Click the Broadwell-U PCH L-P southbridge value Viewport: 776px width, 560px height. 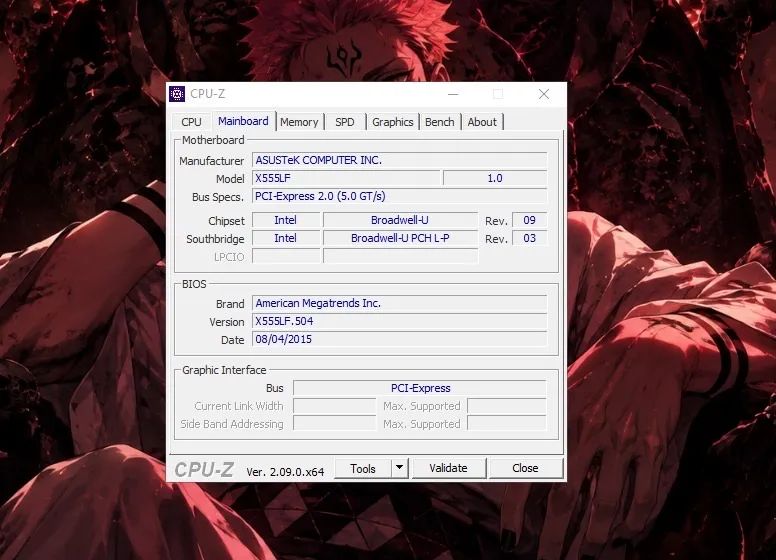[x=400, y=238]
